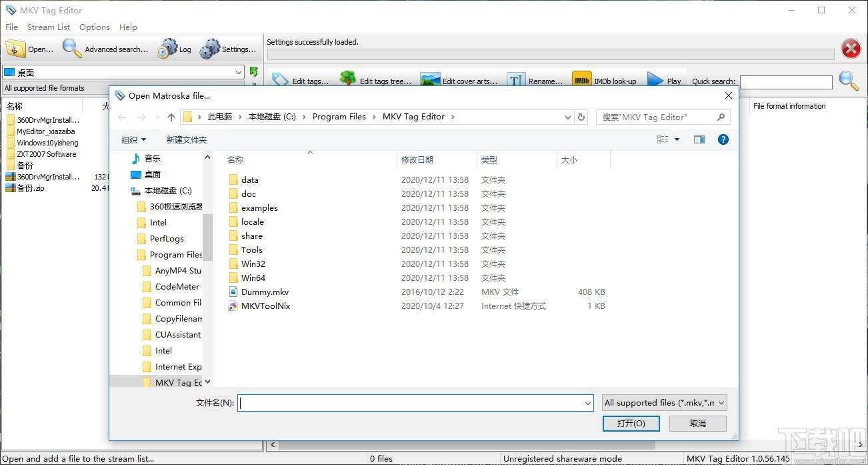Viewport: 868px width, 465px height.
Task: Click Edit tags toolbar icon
Action: (281, 81)
